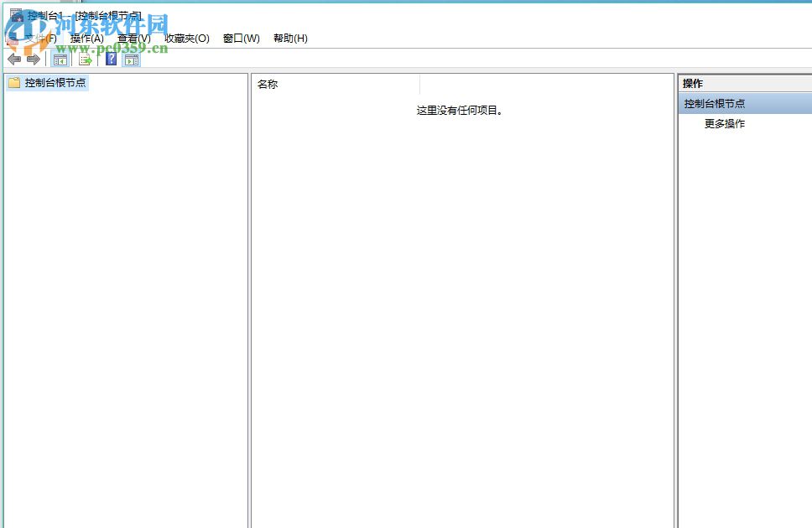This screenshot has height=528, width=812.
Task: Click the export list toolbar icon
Action: pos(85,59)
